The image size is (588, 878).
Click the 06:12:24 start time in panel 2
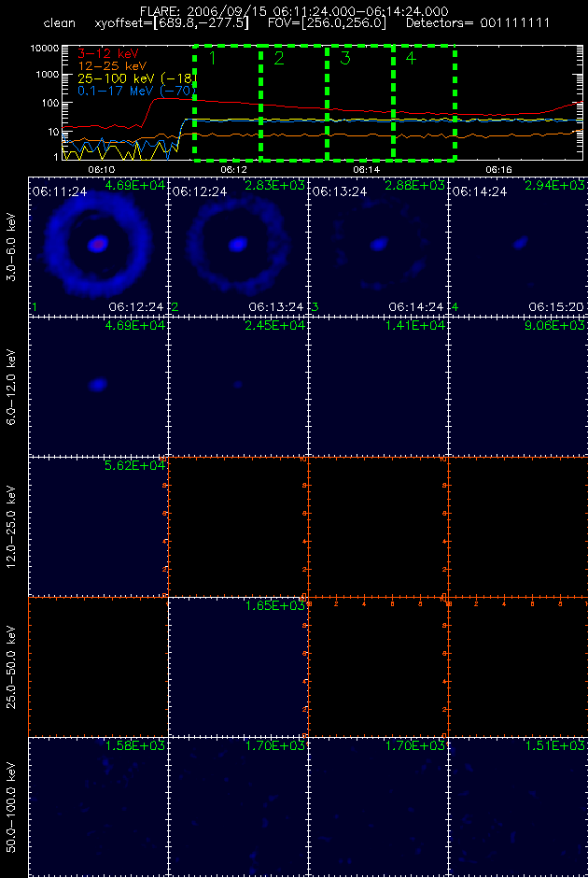coord(200,191)
